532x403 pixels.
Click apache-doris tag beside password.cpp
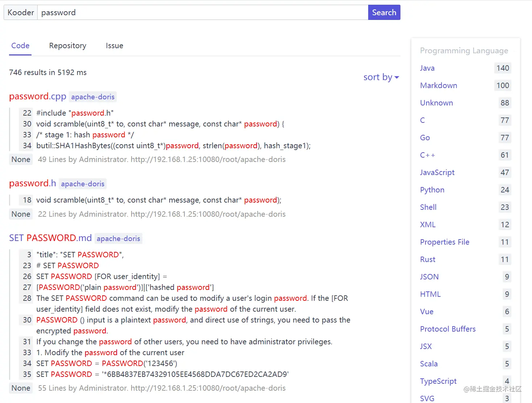pos(93,97)
